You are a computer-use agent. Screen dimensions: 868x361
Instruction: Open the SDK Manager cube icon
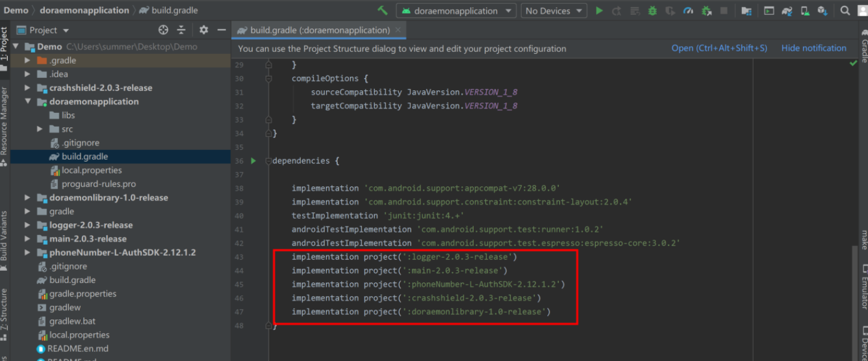click(x=823, y=10)
